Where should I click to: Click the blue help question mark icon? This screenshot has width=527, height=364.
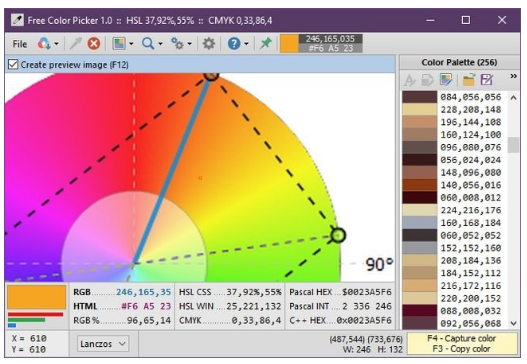coord(234,44)
